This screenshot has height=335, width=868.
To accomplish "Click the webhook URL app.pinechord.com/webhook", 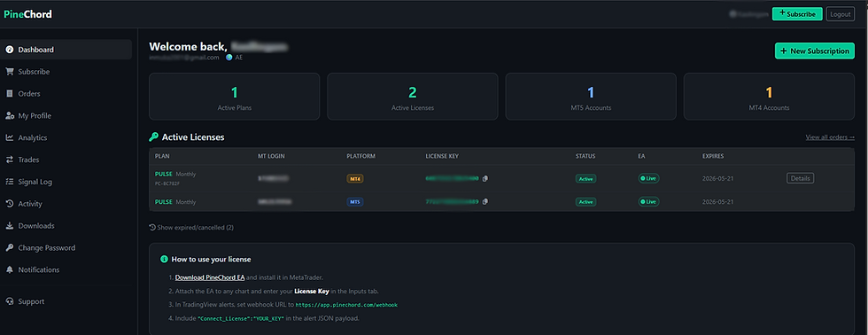I will (x=346, y=305).
